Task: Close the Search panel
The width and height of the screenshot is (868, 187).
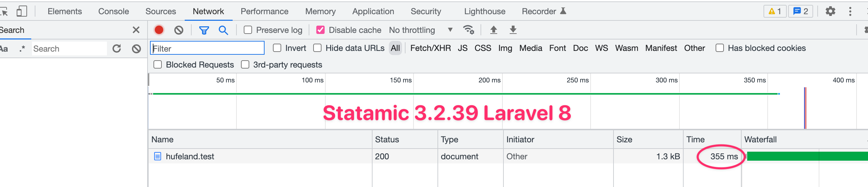Action: (x=136, y=30)
